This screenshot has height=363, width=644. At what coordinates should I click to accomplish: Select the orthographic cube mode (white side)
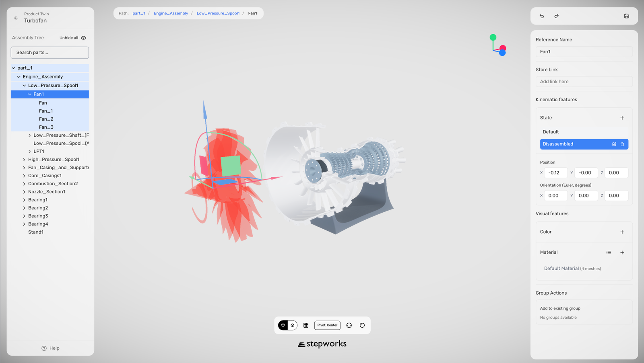click(293, 325)
